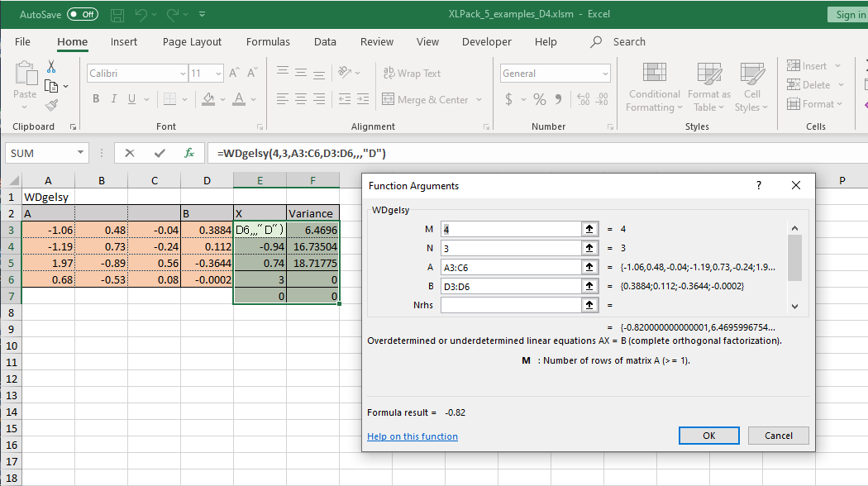Click the Borders icon
Screen dimensions: 868x486
[170, 99]
